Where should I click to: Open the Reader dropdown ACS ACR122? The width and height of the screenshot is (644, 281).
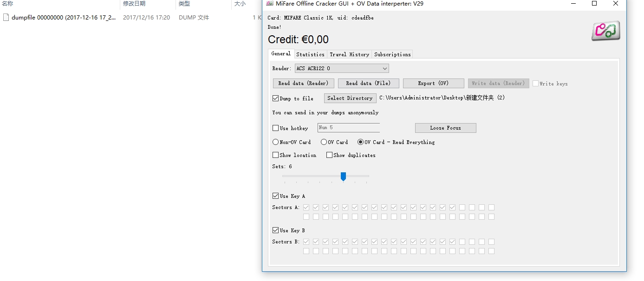click(342, 69)
